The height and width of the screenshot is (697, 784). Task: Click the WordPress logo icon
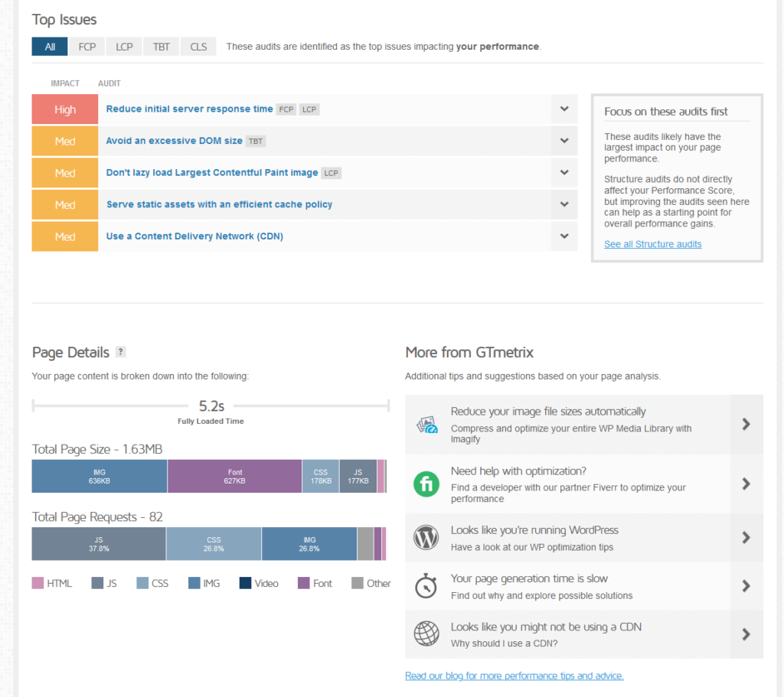[426, 538]
